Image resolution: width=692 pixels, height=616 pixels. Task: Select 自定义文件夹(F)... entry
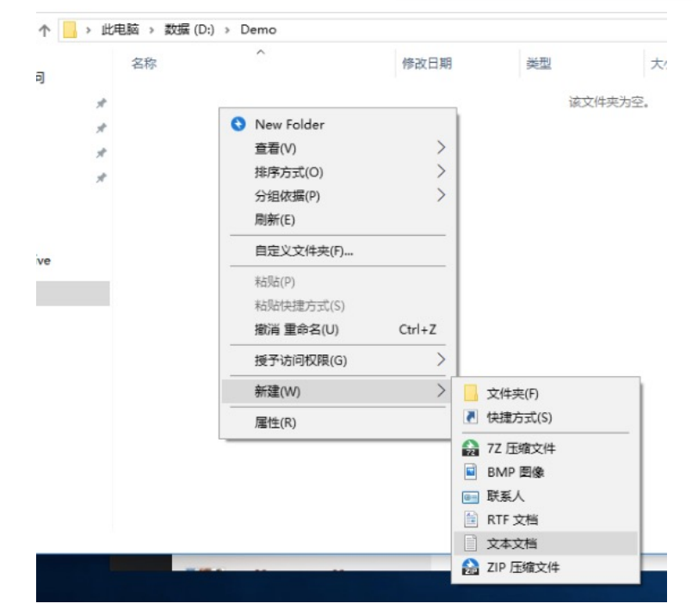pos(337,251)
